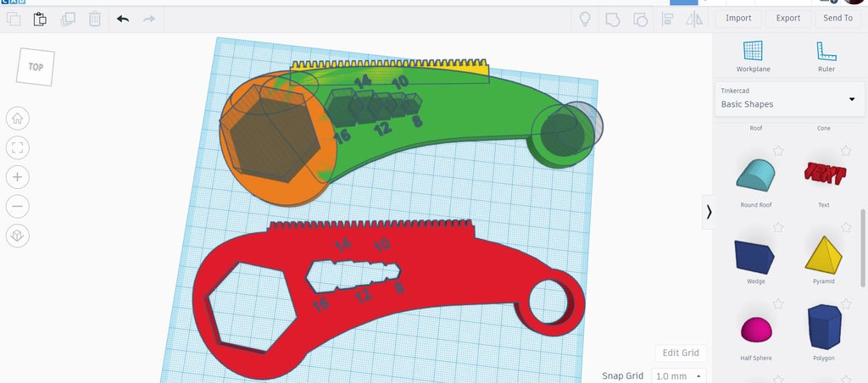Pick the blue Polygon shape
The width and height of the screenshot is (868, 383).
coord(824,327)
